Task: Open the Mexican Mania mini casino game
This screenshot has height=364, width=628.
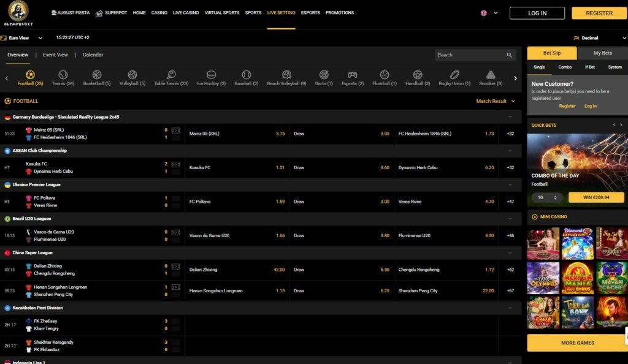Action: point(578,278)
